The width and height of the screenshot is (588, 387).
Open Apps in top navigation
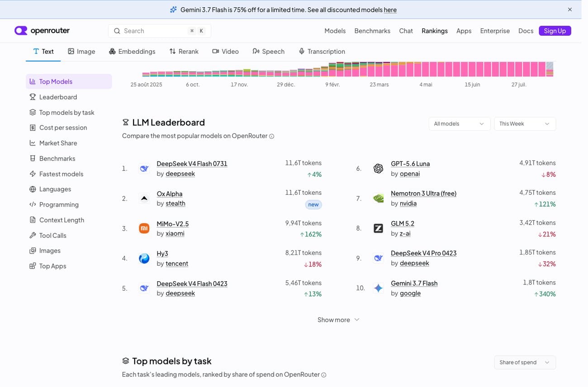(x=464, y=31)
